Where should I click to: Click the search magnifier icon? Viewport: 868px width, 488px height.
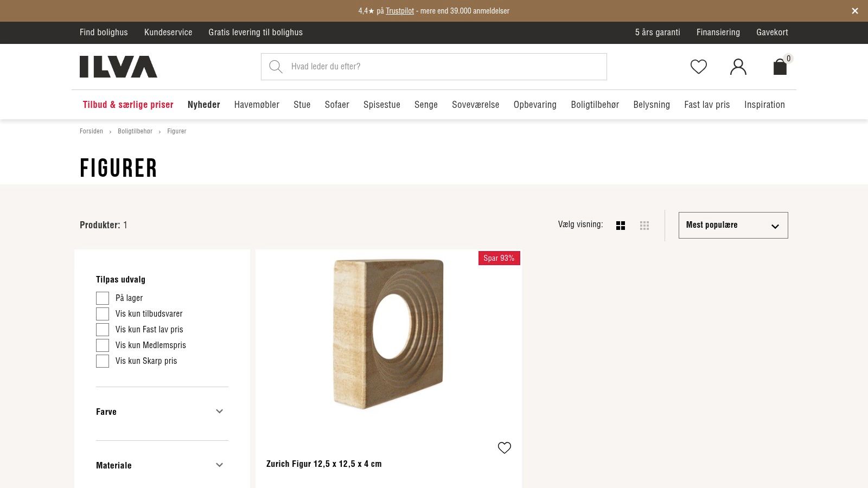[x=276, y=67]
